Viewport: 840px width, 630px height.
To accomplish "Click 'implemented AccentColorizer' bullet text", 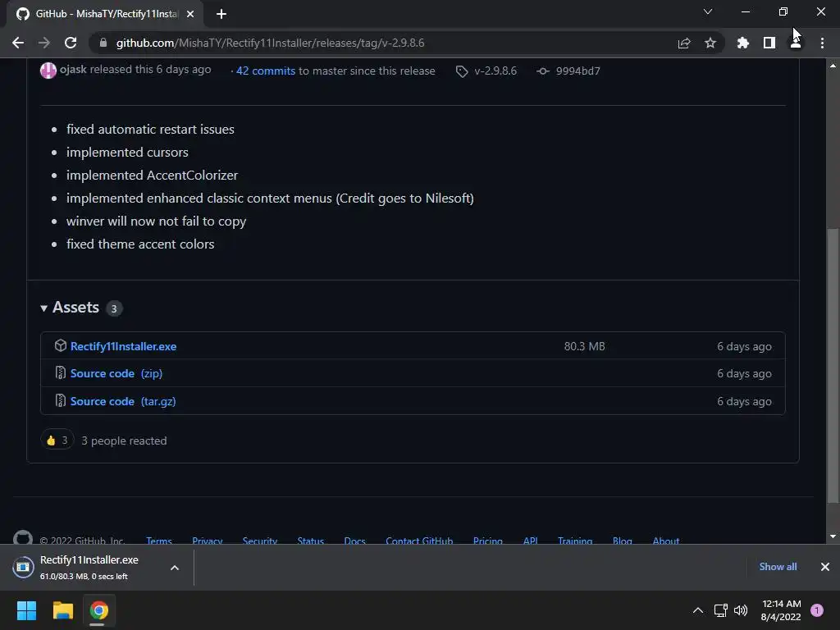I will coord(152,176).
